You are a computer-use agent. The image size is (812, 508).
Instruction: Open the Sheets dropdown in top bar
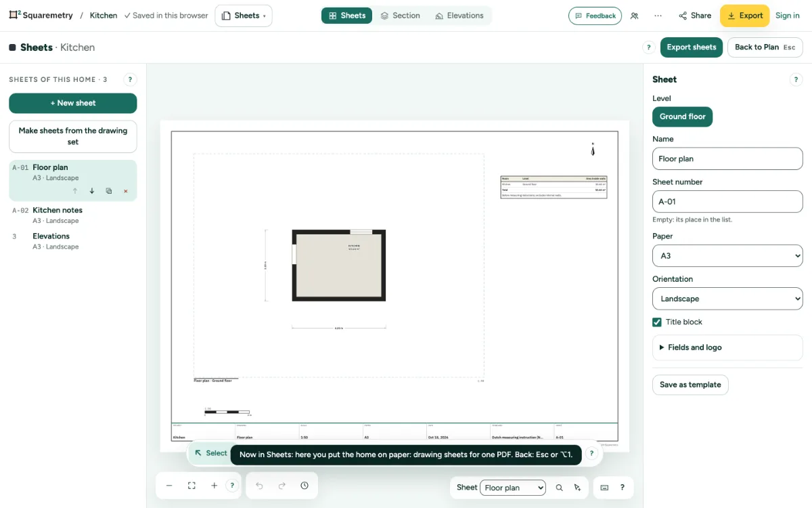244,16
